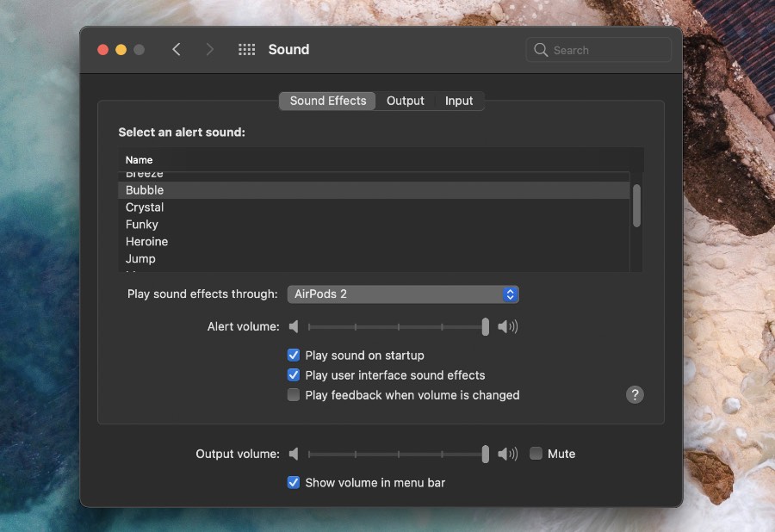Open the AirPods 2 output dropdown
This screenshot has height=532, width=775.
[x=403, y=294]
